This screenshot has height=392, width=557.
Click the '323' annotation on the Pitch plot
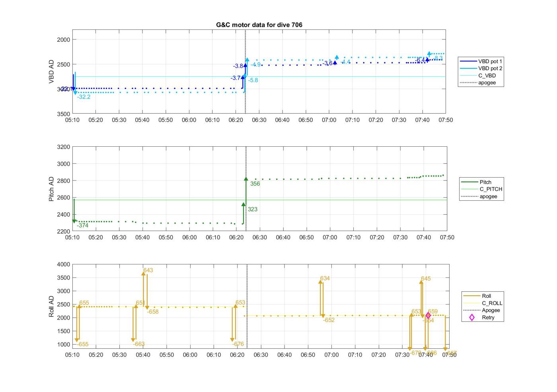253,209
